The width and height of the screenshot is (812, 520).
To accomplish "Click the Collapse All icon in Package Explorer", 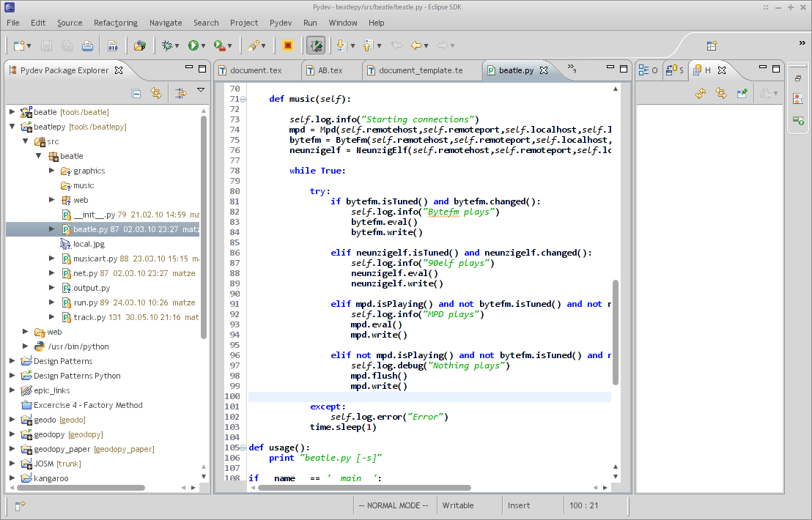I will coord(136,93).
